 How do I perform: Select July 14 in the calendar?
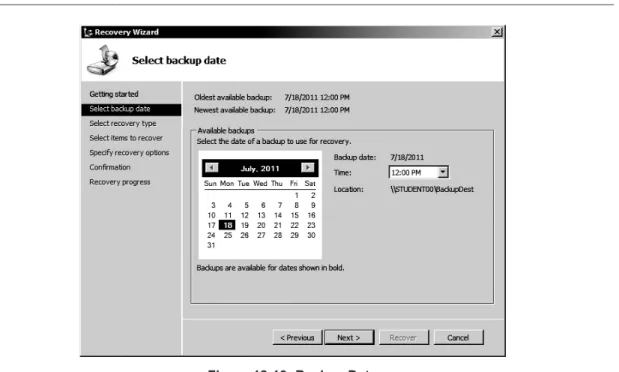[278, 215]
